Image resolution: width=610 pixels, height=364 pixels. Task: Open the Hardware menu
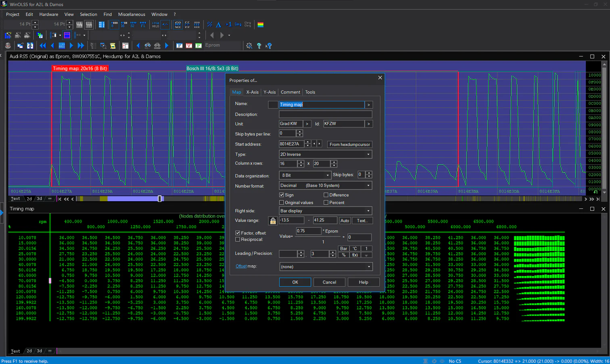(49, 14)
